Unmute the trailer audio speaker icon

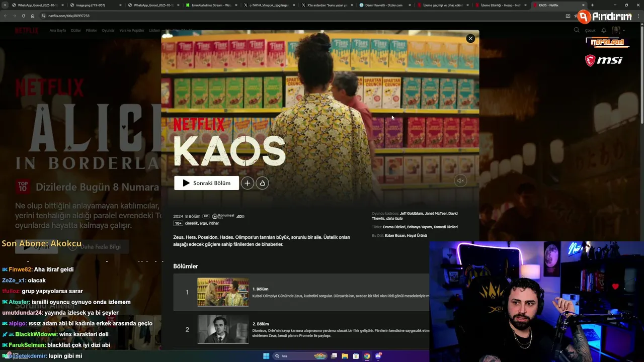click(460, 181)
